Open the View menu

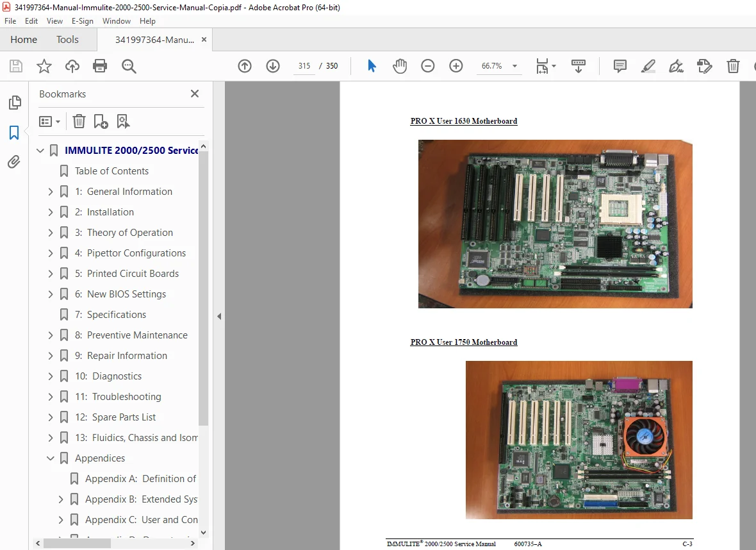(54, 21)
